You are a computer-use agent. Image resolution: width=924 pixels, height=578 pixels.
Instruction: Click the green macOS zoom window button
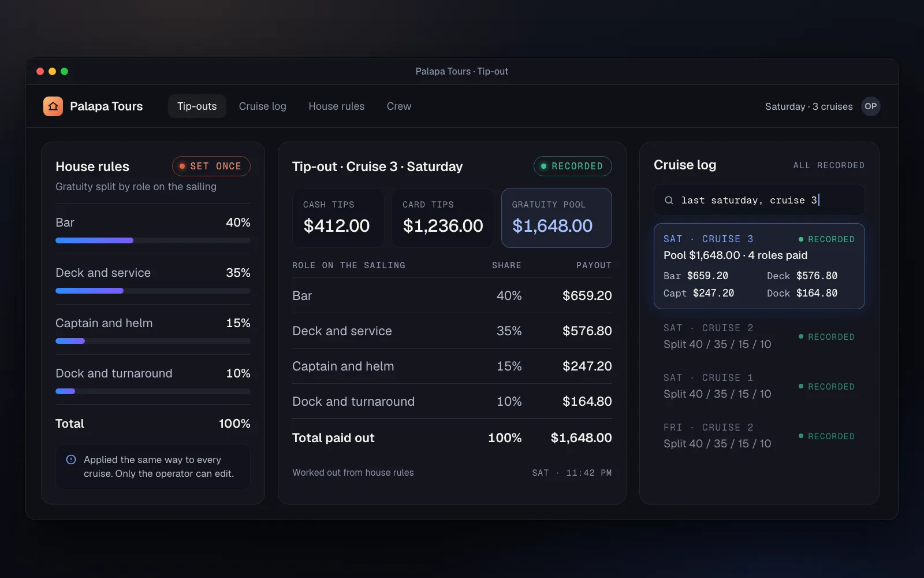(x=64, y=71)
